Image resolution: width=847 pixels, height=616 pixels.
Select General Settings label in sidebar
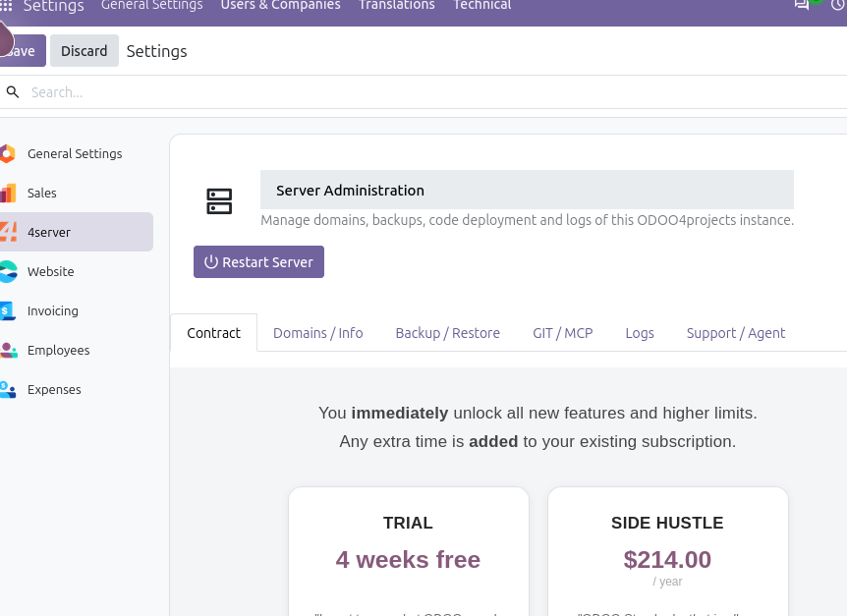(75, 154)
